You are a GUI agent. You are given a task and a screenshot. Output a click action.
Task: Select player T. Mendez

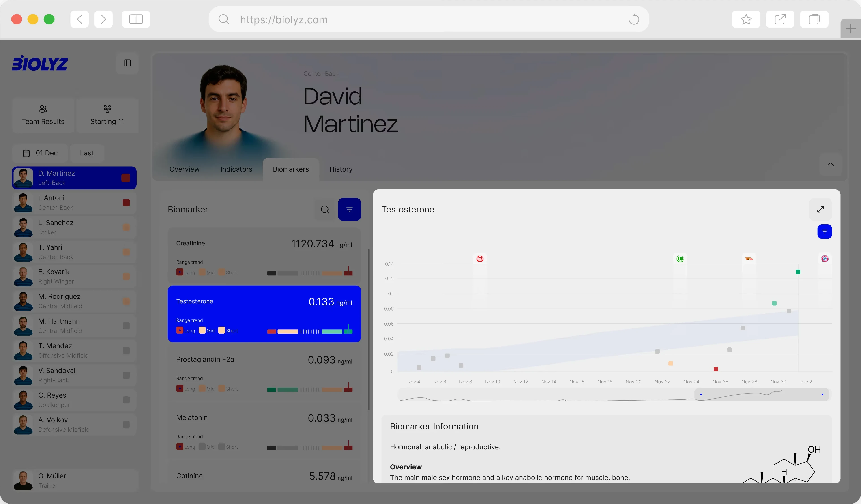(x=74, y=350)
